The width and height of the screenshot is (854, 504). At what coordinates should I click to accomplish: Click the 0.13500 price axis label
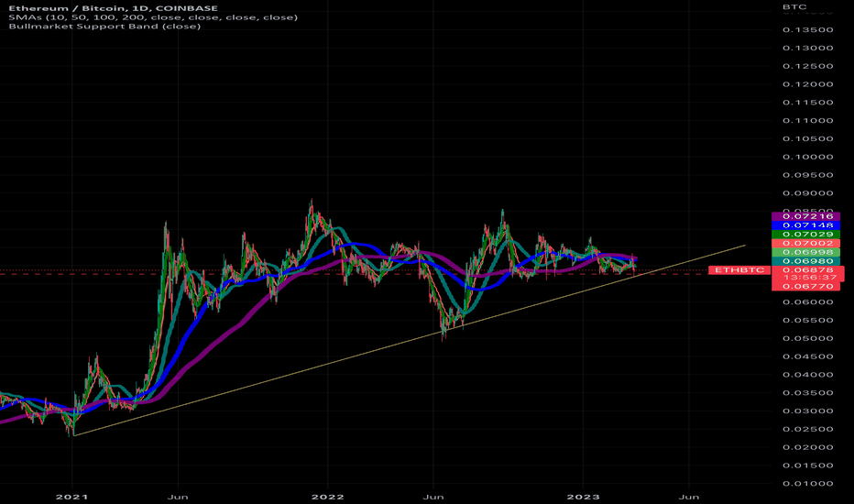pyautogui.click(x=807, y=30)
